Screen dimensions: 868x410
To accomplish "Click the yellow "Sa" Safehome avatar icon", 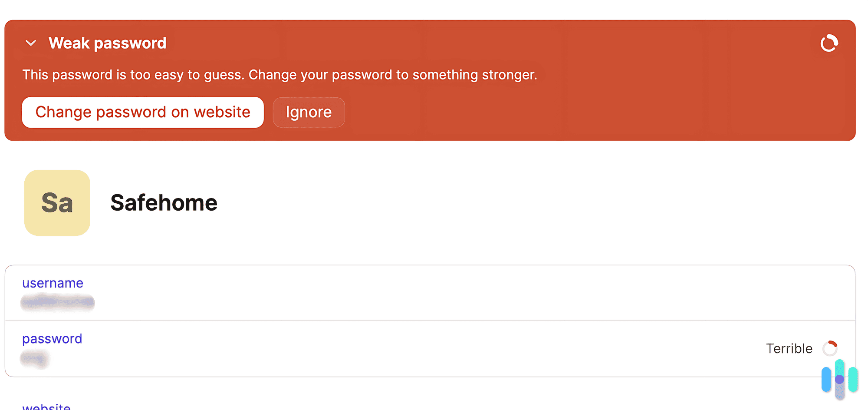I will click(57, 202).
